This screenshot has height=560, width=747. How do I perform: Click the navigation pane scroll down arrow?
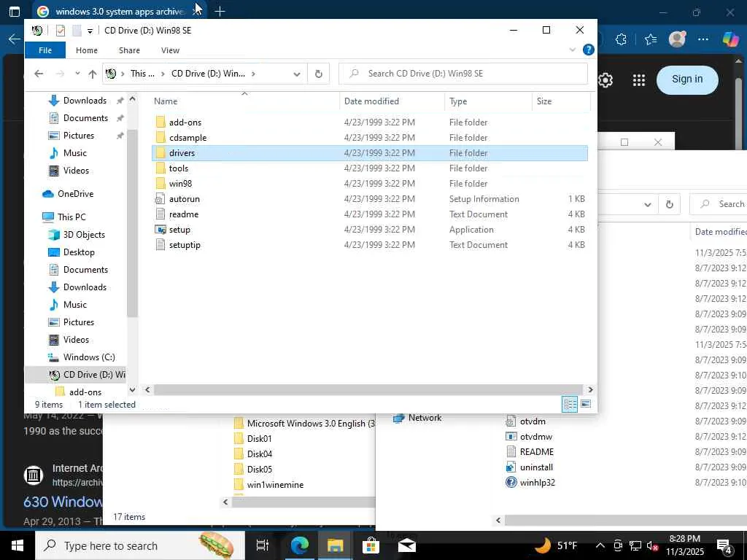(133, 389)
